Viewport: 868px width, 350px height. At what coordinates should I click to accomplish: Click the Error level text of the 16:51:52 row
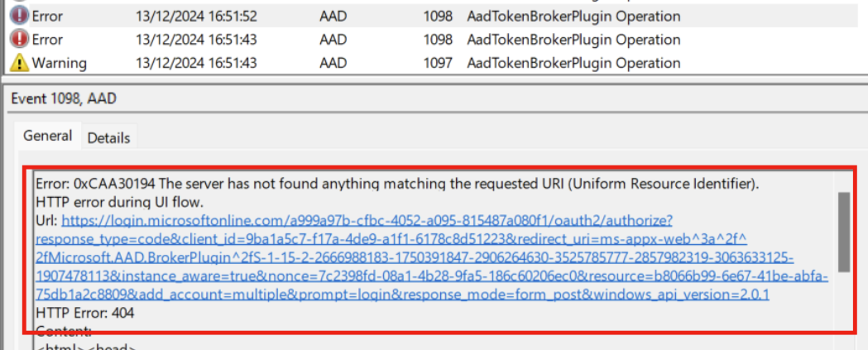(x=47, y=17)
